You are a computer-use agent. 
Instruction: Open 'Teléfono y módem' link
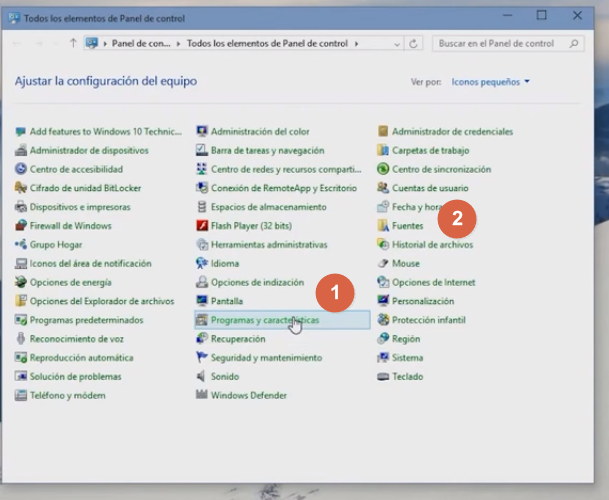coord(68,395)
